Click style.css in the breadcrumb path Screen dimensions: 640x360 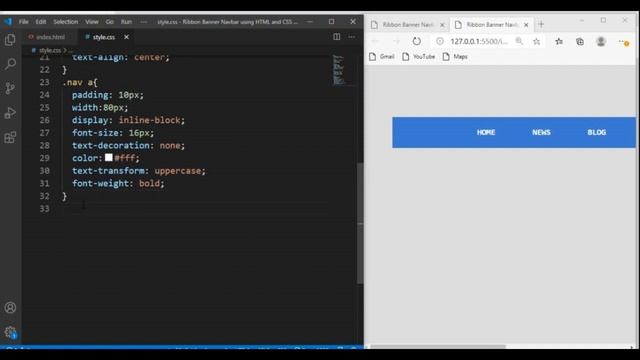(x=50, y=51)
